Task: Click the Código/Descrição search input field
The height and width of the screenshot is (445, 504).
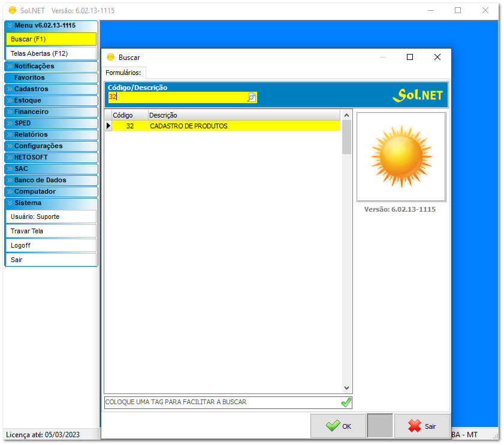Action: (177, 97)
